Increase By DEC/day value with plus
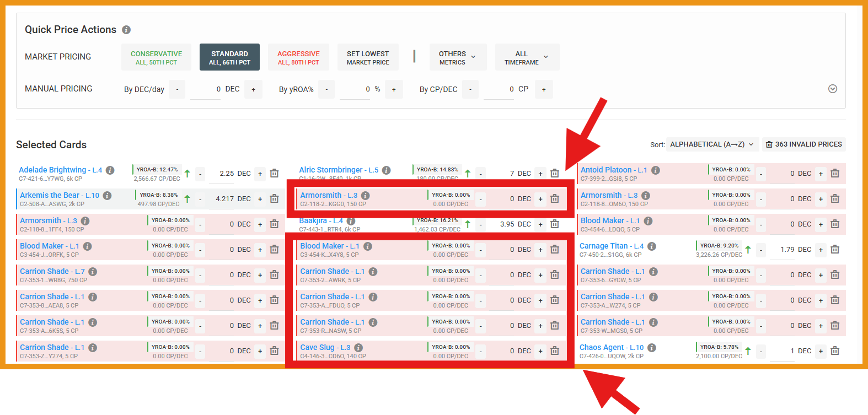 coord(254,89)
